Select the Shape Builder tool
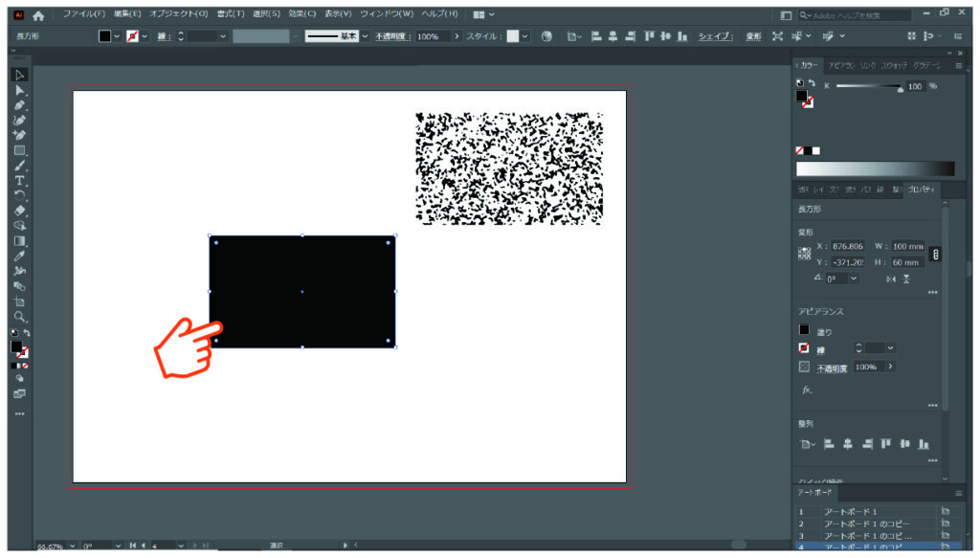The width and height of the screenshot is (980, 558). tap(19, 226)
